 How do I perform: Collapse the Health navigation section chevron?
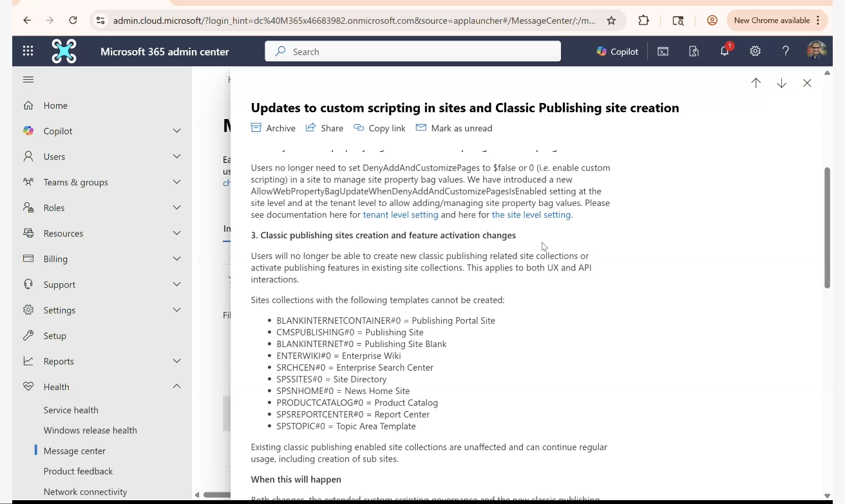tap(177, 386)
